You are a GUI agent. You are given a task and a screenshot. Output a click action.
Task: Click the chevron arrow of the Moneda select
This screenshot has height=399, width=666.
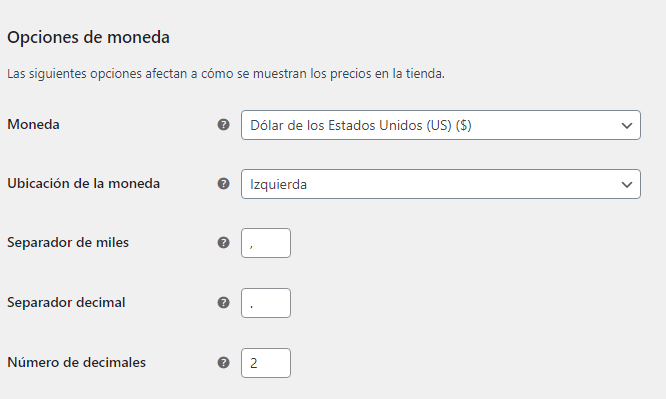626,126
